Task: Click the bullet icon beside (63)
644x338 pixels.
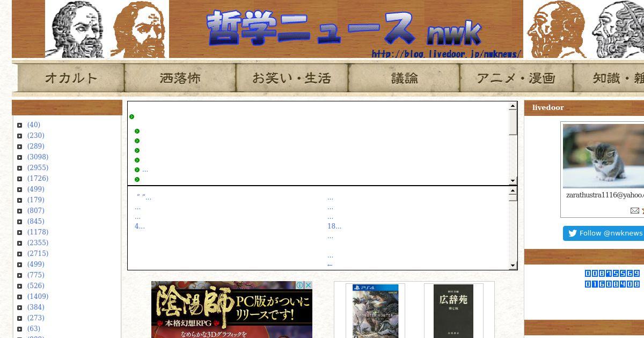Action: click(x=20, y=329)
